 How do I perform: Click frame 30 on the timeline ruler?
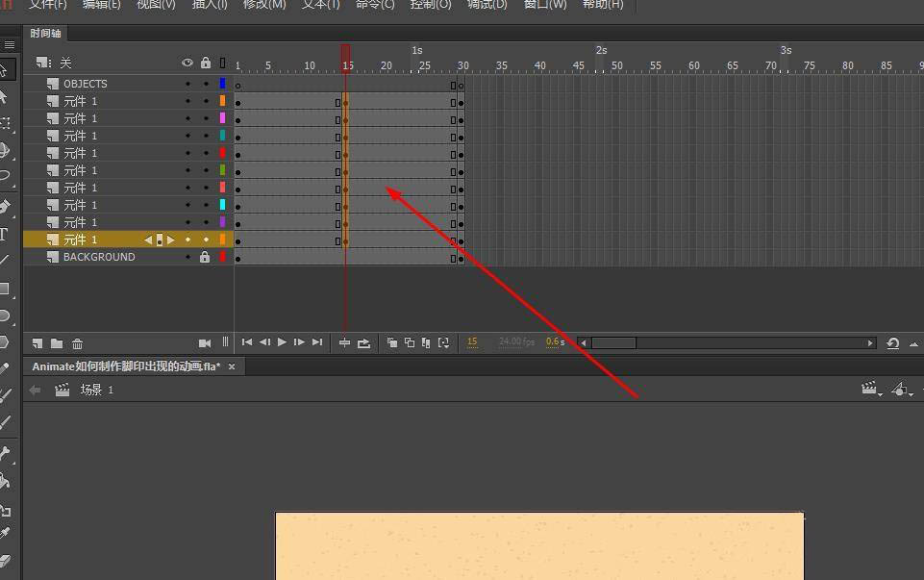tap(462, 65)
